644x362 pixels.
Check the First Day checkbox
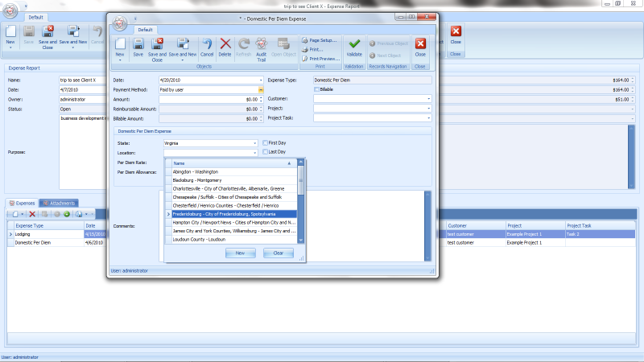(266, 142)
